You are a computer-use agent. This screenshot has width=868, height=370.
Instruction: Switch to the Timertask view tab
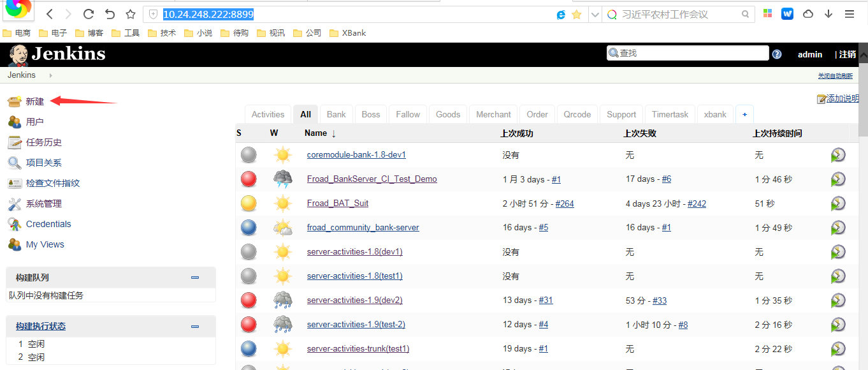pyautogui.click(x=670, y=114)
